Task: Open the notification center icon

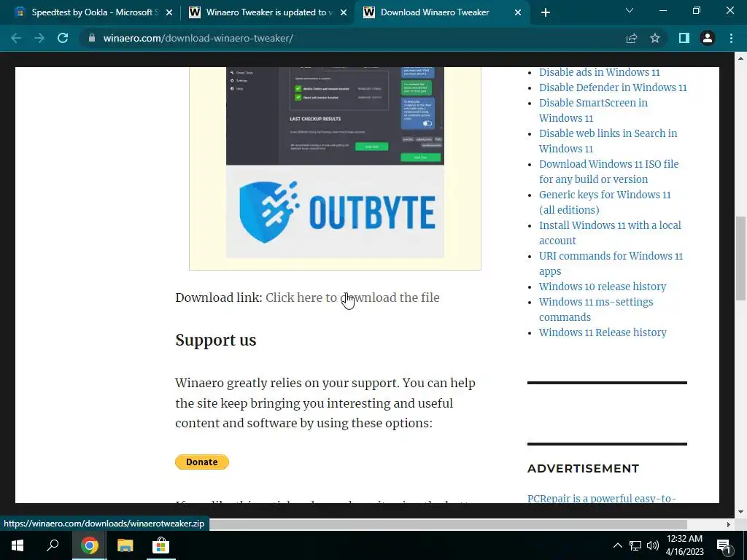Action: coord(724,546)
